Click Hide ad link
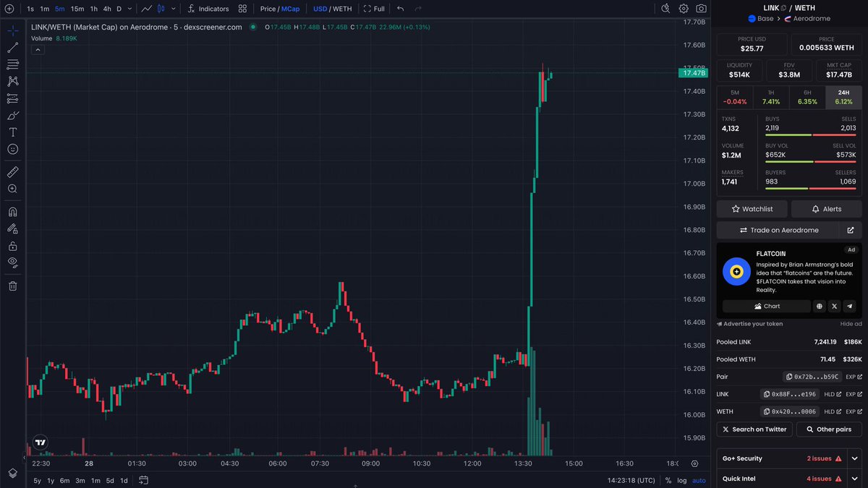The height and width of the screenshot is (488, 868). pos(851,324)
